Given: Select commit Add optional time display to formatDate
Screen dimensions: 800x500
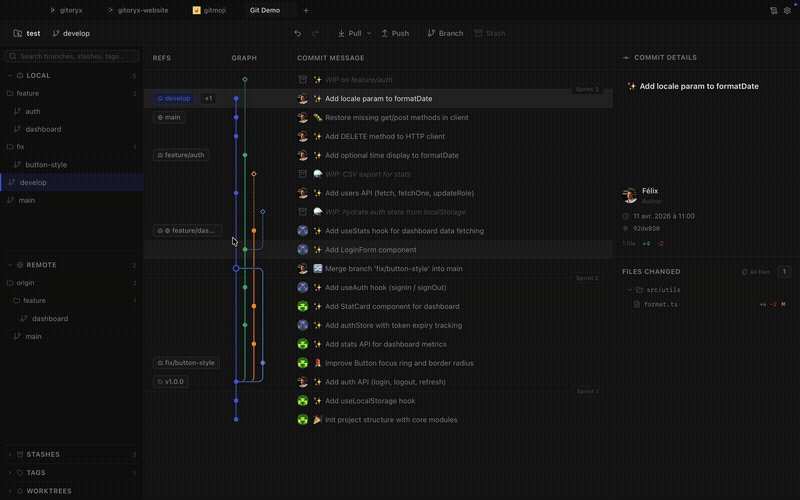Looking at the screenshot, I should (378, 155).
